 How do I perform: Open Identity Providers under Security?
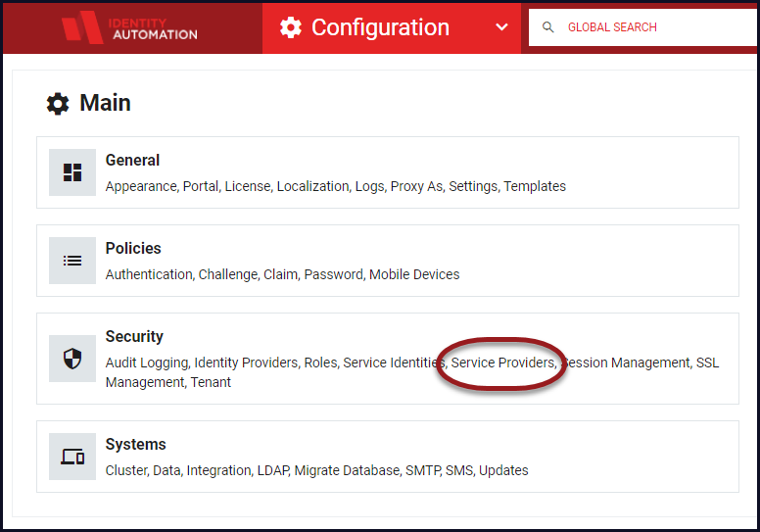[246, 363]
